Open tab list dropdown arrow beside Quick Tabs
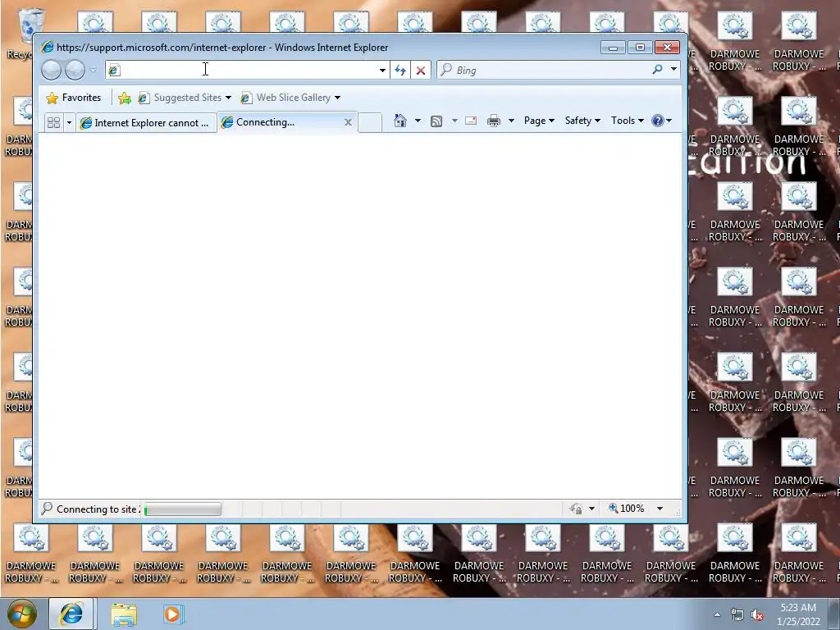840x630 pixels. pyautogui.click(x=69, y=123)
